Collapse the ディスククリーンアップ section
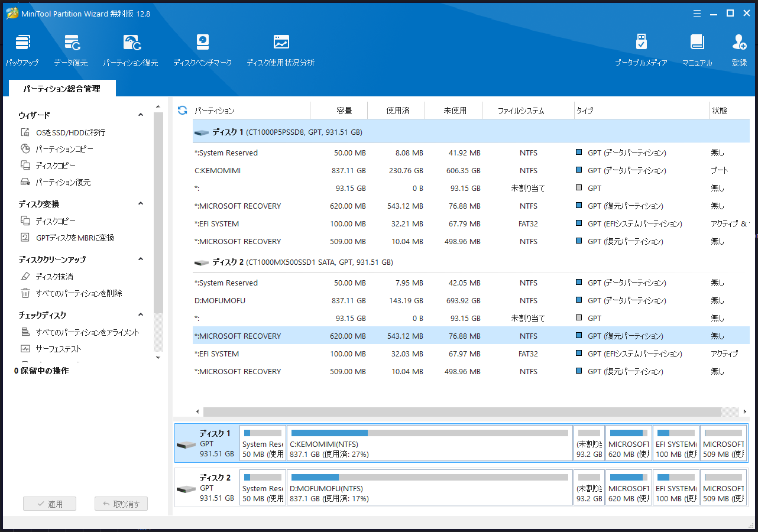The image size is (758, 532). 141,259
